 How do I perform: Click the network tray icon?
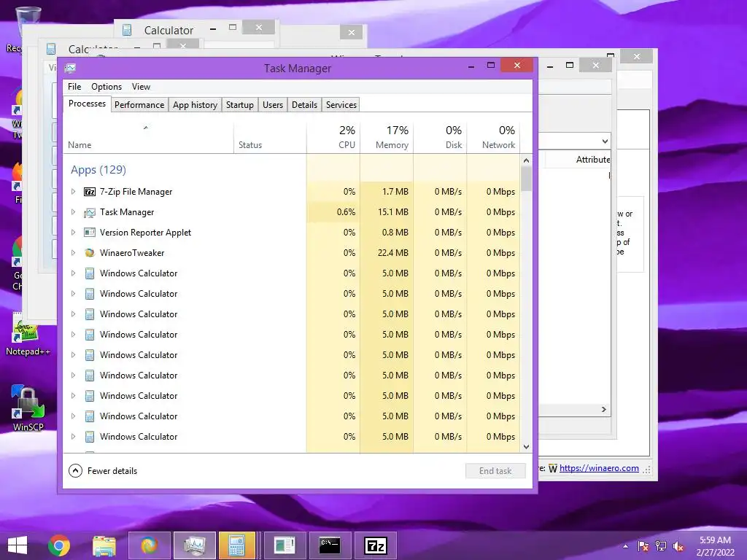[661, 546]
